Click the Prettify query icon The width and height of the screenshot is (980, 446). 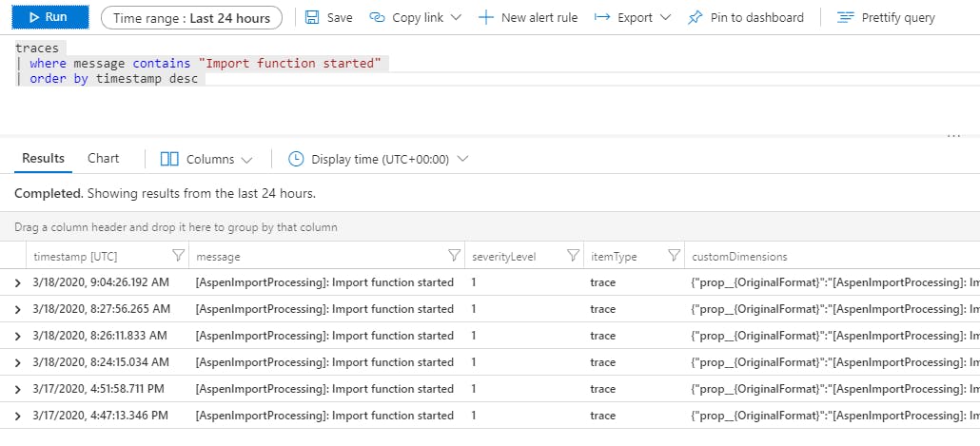(x=845, y=18)
